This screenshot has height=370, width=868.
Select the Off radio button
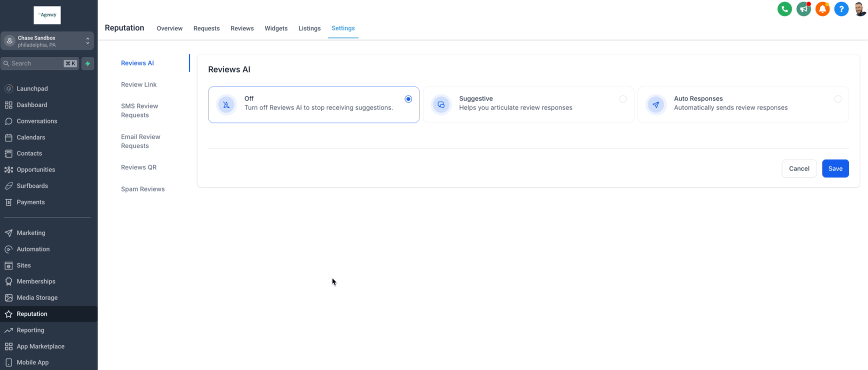[408, 99]
